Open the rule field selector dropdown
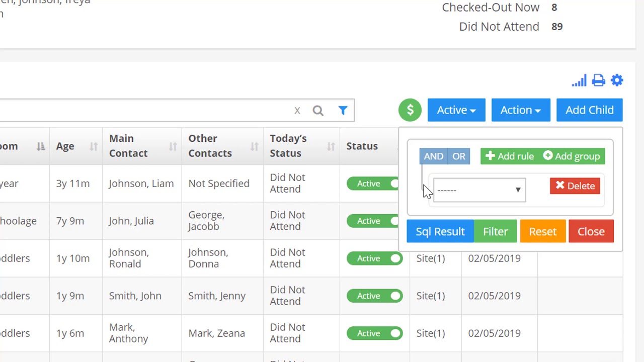644x362 pixels. pyautogui.click(x=479, y=190)
